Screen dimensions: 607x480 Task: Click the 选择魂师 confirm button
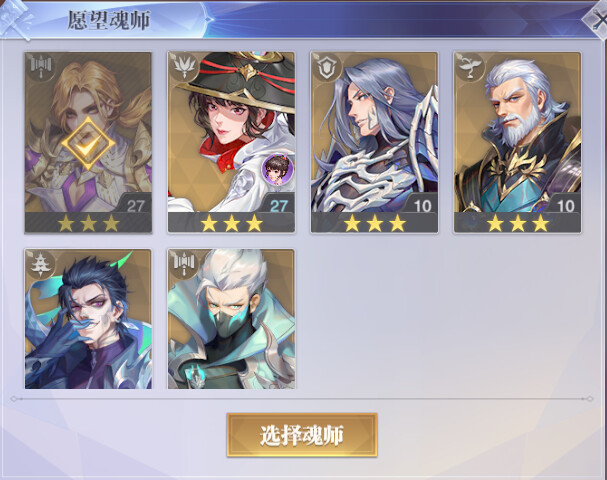point(302,435)
